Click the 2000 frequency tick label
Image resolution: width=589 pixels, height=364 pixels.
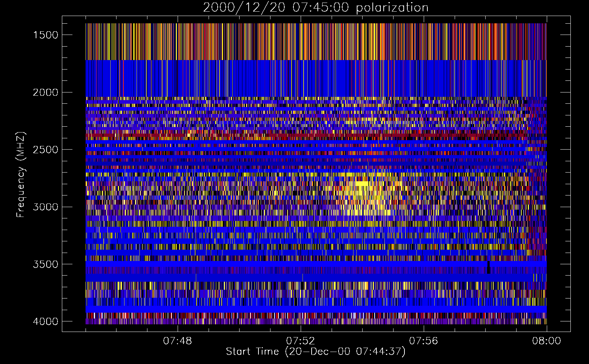pos(46,92)
